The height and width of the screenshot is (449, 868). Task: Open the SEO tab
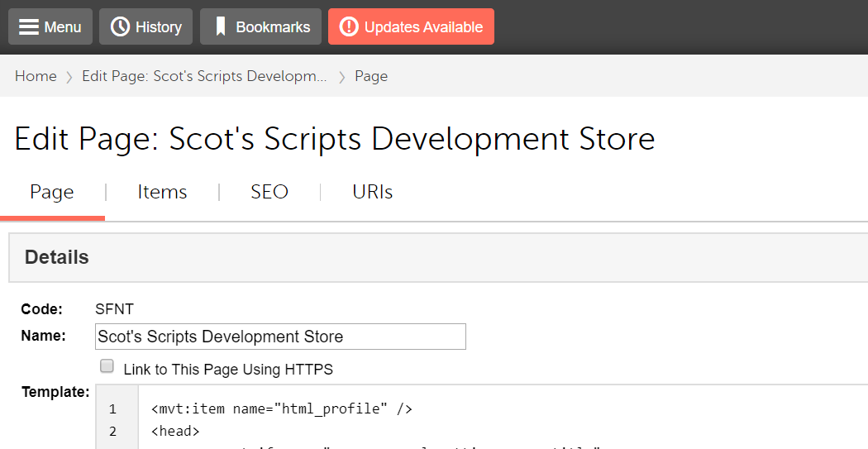[x=269, y=192]
